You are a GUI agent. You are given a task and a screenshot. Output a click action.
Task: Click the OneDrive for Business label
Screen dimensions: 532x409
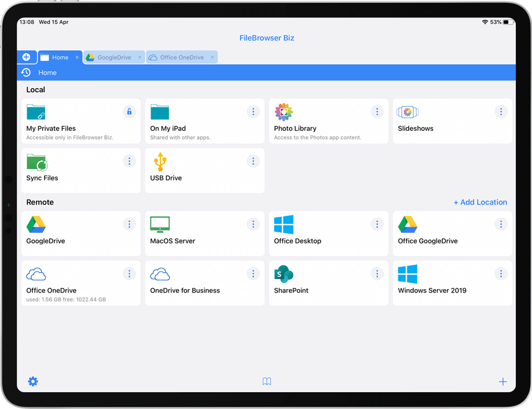coord(185,291)
